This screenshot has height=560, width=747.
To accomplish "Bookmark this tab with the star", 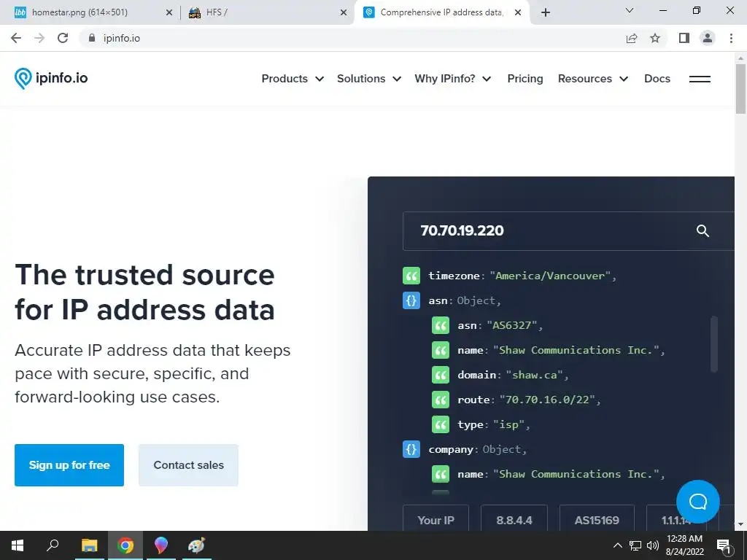I will (655, 38).
